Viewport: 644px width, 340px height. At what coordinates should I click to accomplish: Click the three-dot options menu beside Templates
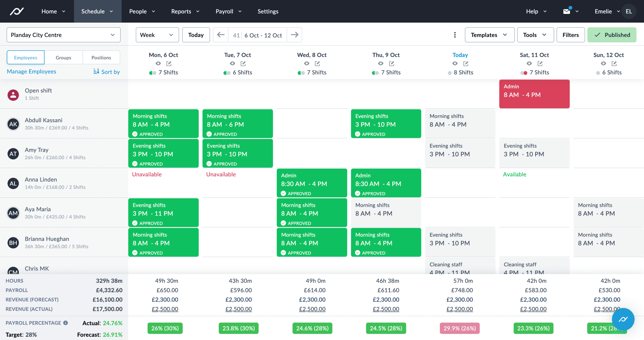tap(455, 35)
